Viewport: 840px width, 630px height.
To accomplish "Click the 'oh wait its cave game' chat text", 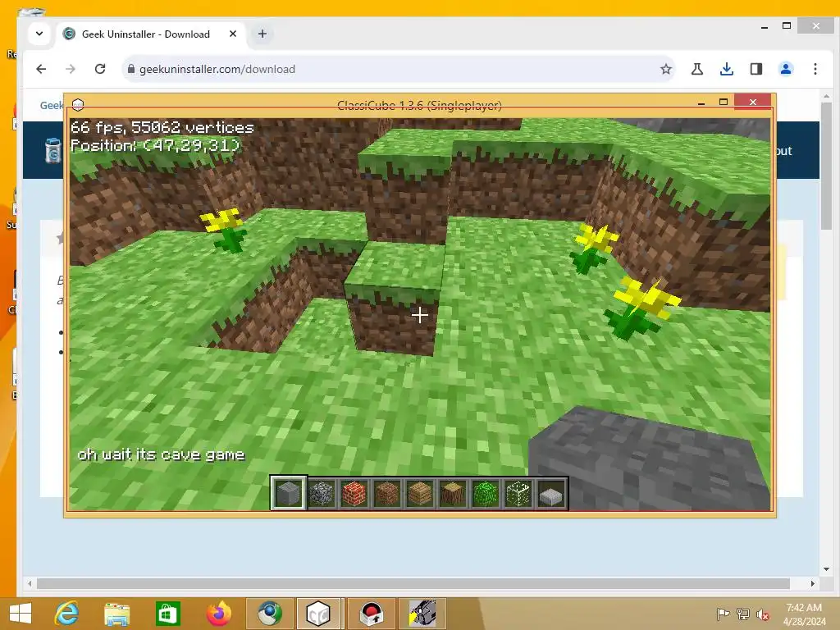I will (161, 454).
